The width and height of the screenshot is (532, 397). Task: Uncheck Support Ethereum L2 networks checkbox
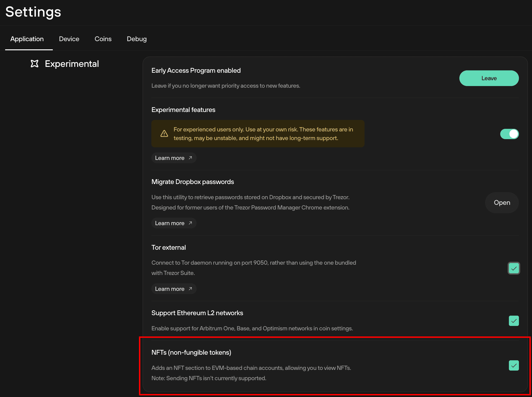pos(514,321)
